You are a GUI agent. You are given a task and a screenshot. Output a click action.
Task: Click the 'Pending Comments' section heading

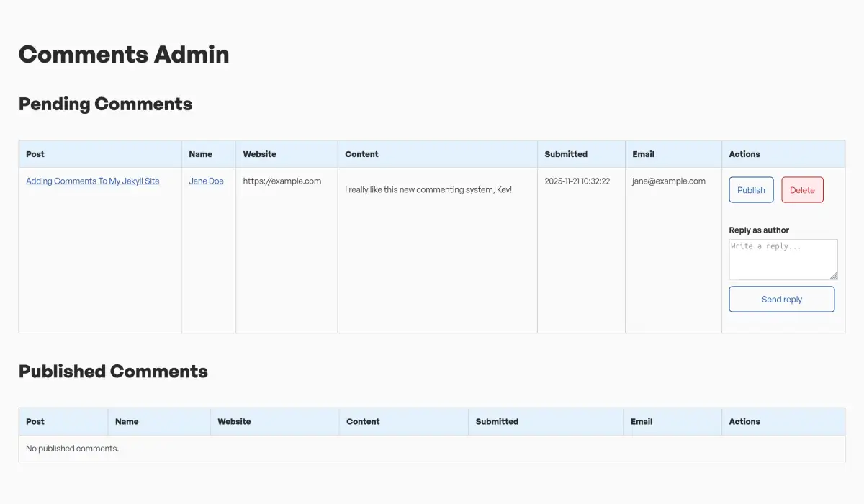click(x=105, y=104)
